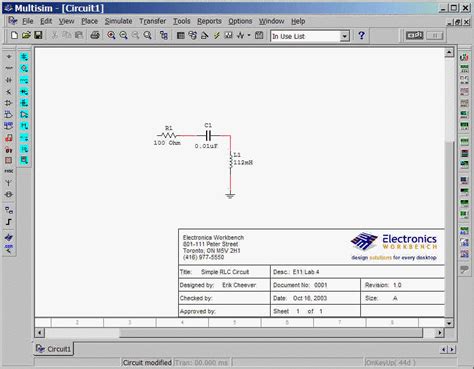Open help with the question mark icon
Viewport: 474px width, 369px height.
click(x=361, y=35)
